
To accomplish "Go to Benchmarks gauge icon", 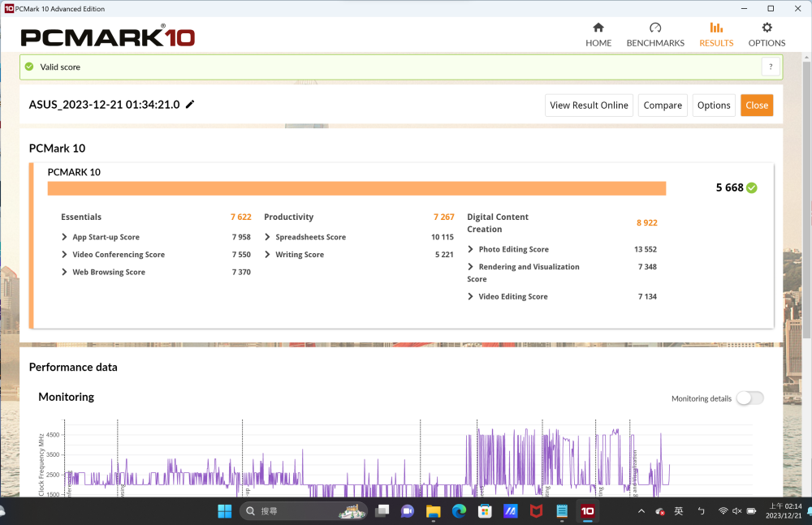I will click(655, 28).
